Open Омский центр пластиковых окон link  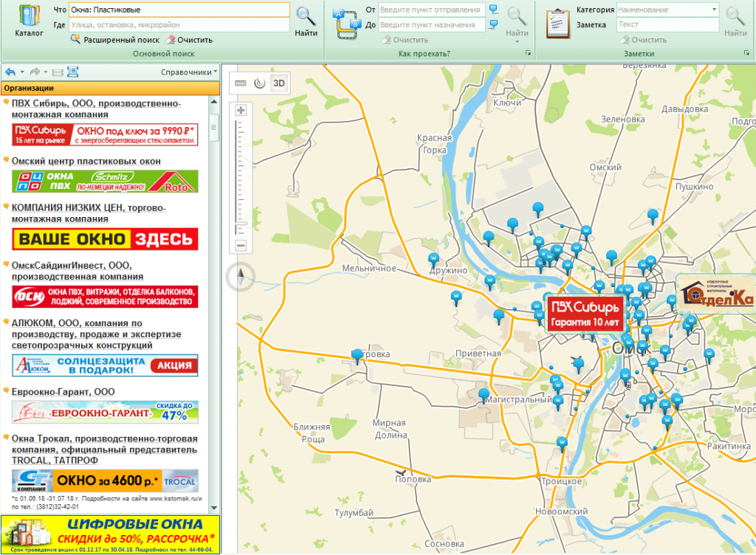(86, 162)
